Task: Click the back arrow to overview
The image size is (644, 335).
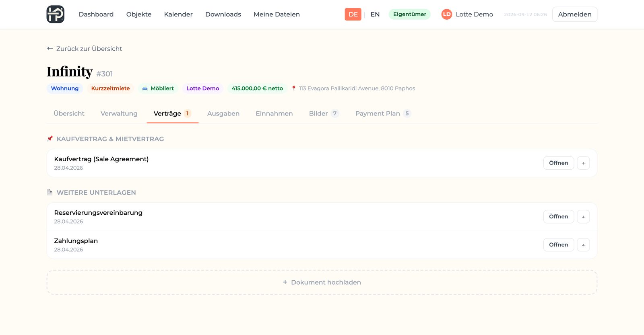Action: click(x=50, y=48)
